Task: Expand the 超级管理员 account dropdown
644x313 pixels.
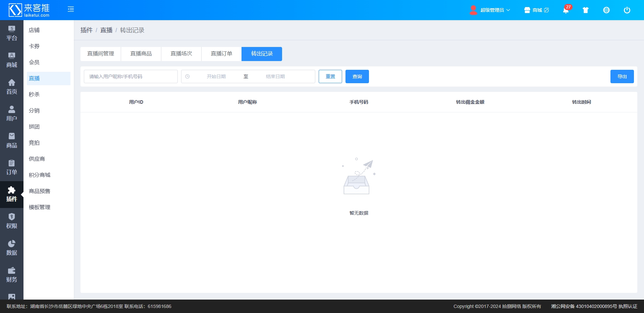Action: click(490, 10)
